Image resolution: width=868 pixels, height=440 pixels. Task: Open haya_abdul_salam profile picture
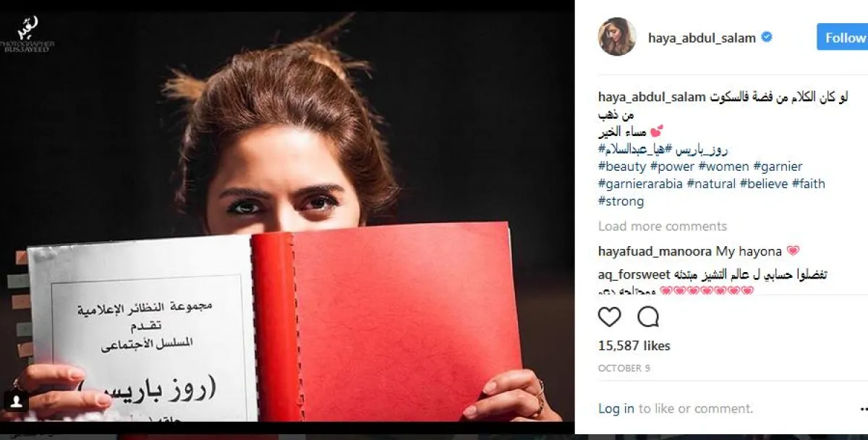[617, 37]
